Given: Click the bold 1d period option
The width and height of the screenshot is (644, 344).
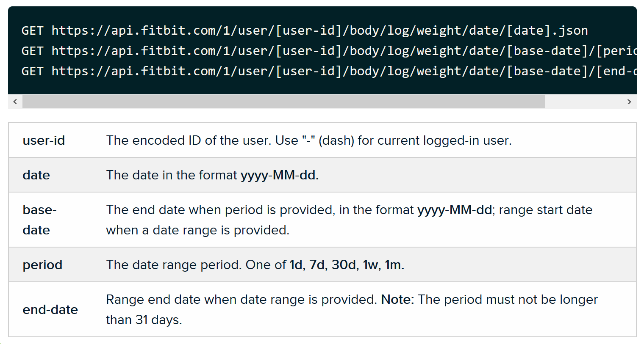Looking at the screenshot, I should click(x=295, y=264).
